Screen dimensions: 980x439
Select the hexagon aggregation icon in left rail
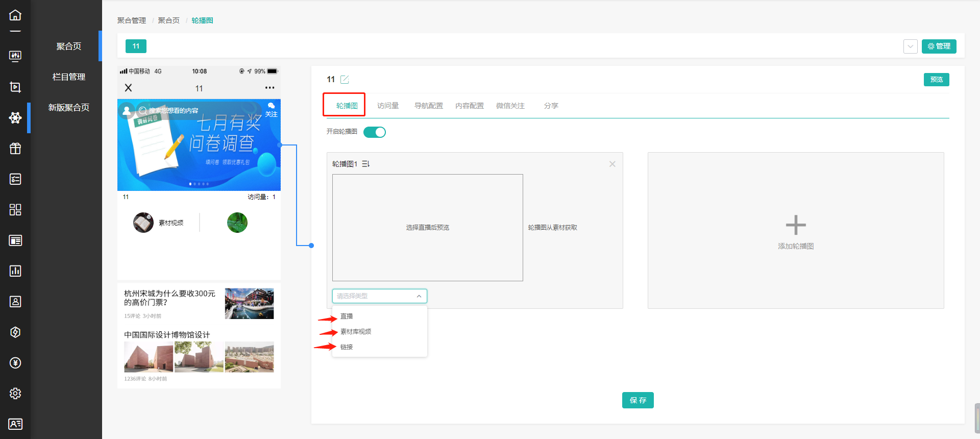point(15,117)
